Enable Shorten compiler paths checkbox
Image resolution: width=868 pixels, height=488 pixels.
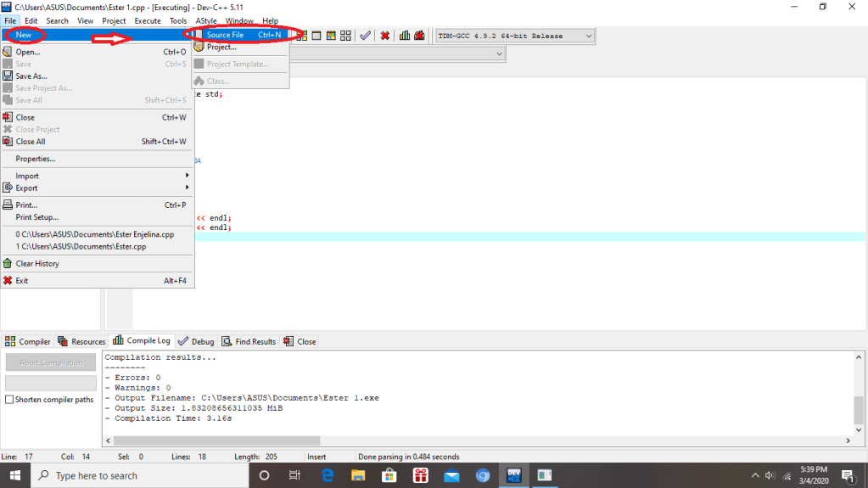pyautogui.click(x=10, y=400)
